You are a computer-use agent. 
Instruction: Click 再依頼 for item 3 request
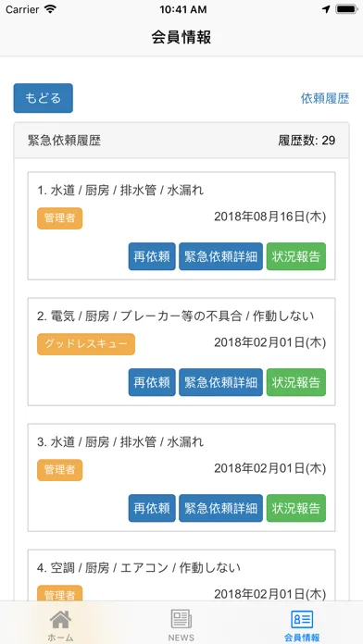point(152,508)
